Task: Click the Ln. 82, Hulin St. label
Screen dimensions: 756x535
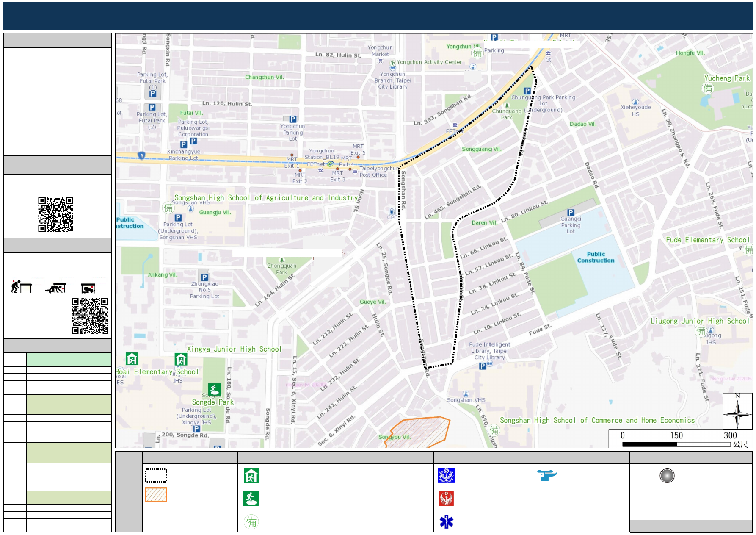Action: click(338, 55)
